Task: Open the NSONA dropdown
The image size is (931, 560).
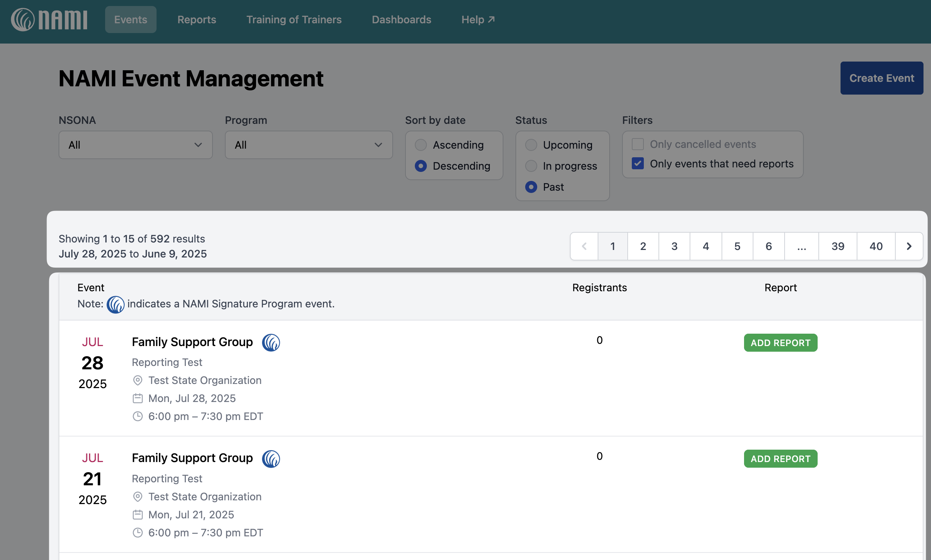Action: tap(136, 145)
